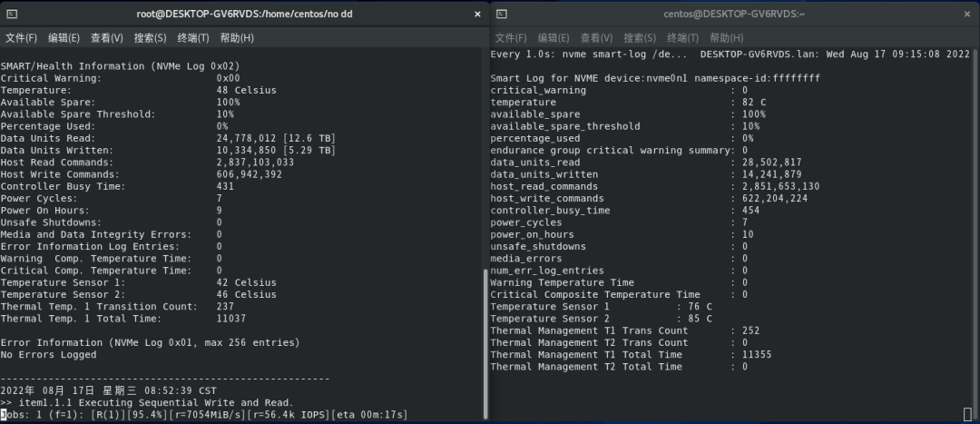The height and width of the screenshot is (424, 980).
Task: Open 搜索(S) menu in right terminal
Action: coord(640,38)
